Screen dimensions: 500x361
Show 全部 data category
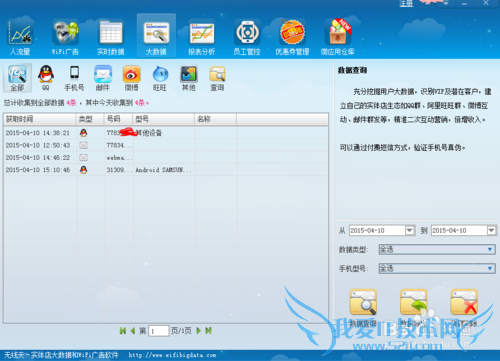click(x=17, y=78)
